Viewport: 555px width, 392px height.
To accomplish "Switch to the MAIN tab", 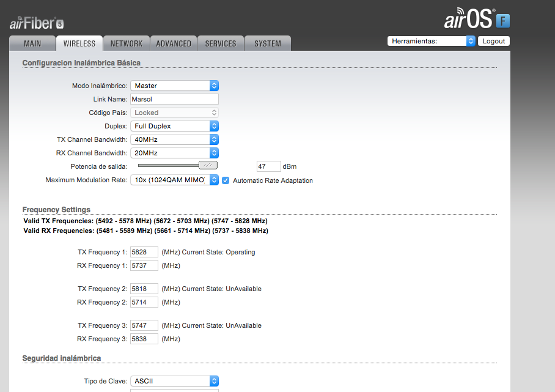I will point(32,43).
